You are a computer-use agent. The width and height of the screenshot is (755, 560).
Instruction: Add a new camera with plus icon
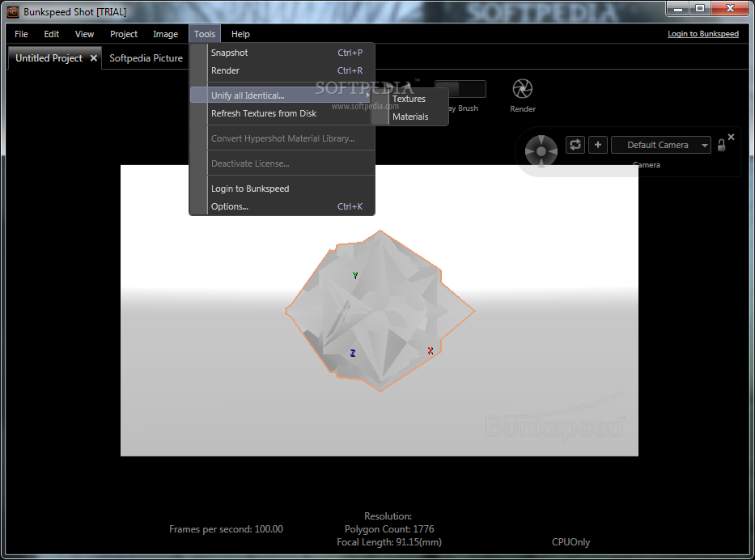(597, 145)
